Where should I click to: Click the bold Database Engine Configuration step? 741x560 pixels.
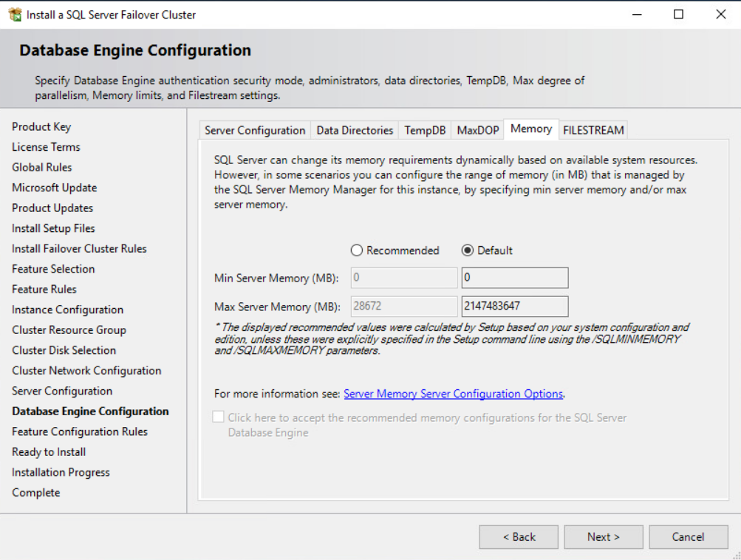(90, 412)
